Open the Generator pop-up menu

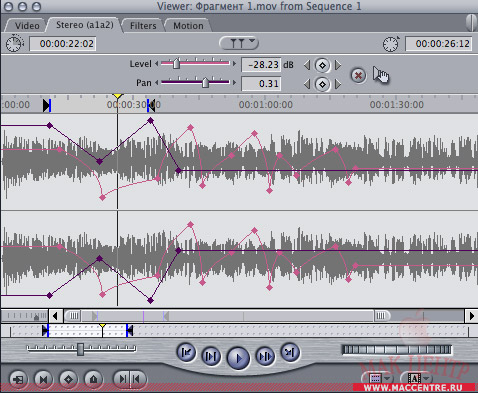click(416, 379)
